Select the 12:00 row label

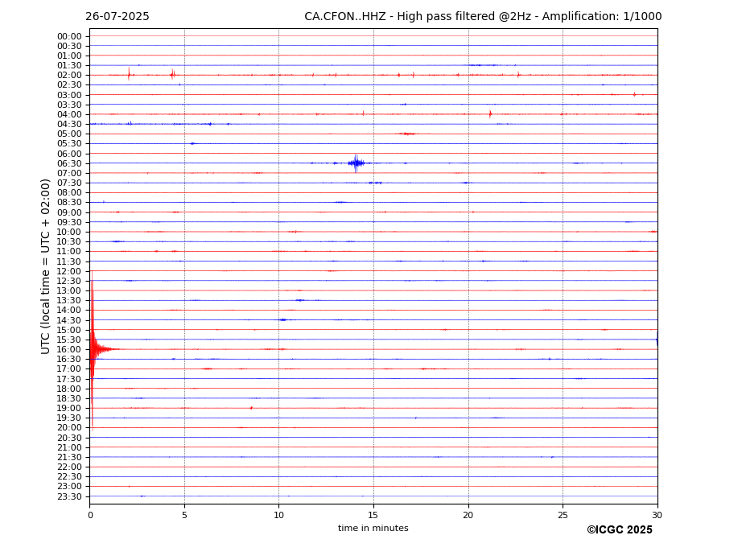coord(69,271)
